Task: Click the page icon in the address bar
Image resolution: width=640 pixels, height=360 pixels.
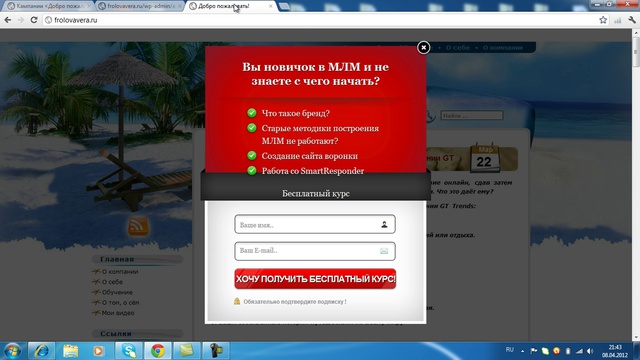Action: click(49, 20)
